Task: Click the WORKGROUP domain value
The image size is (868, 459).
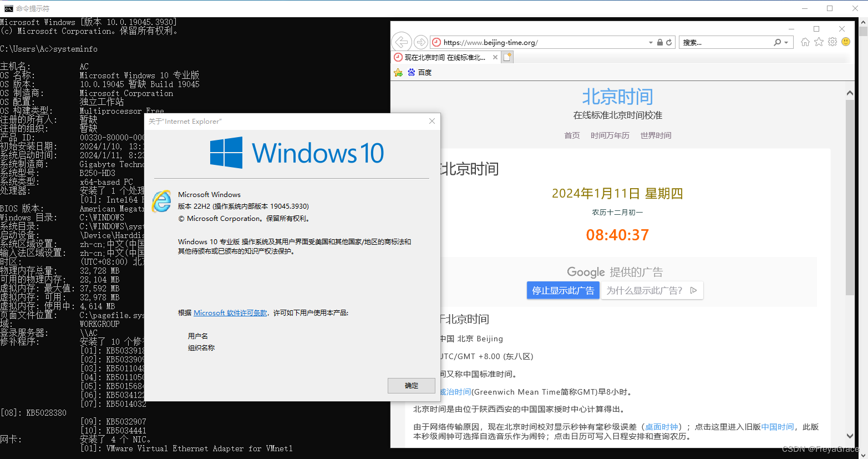Action: [x=100, y=324]
